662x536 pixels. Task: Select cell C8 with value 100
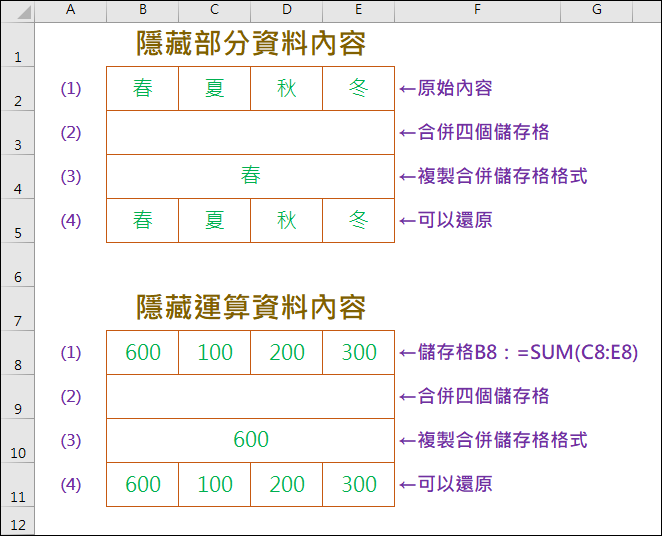click(214, 352)
